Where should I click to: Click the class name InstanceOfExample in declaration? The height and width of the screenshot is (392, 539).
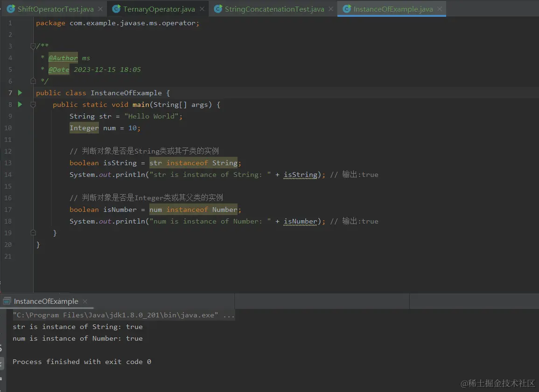126,93
